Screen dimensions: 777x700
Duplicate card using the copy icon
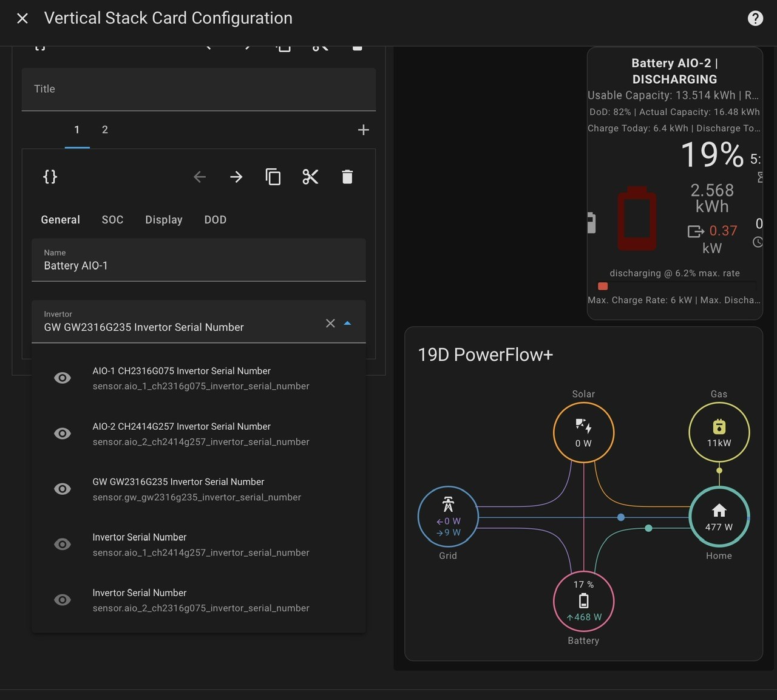coord(273,177)
